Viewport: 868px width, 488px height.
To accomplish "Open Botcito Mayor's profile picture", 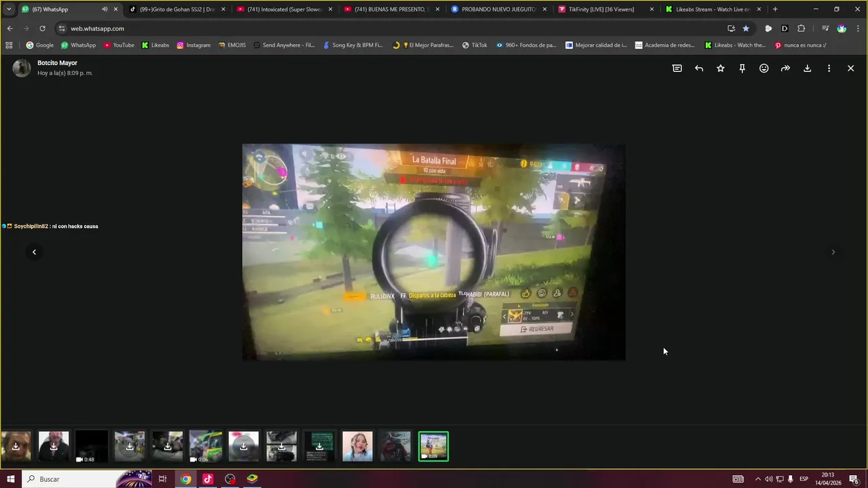I will point(22,68).
